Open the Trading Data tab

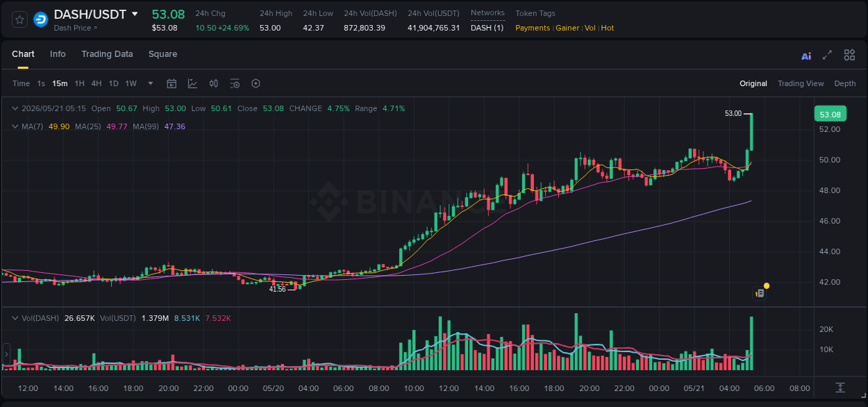coord(107,54)
